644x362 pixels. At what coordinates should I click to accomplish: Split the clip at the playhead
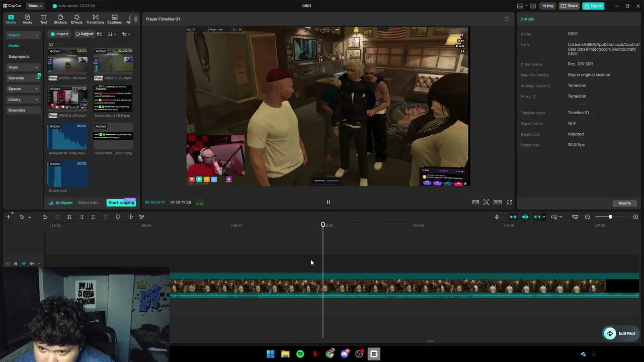coord(69,217)
